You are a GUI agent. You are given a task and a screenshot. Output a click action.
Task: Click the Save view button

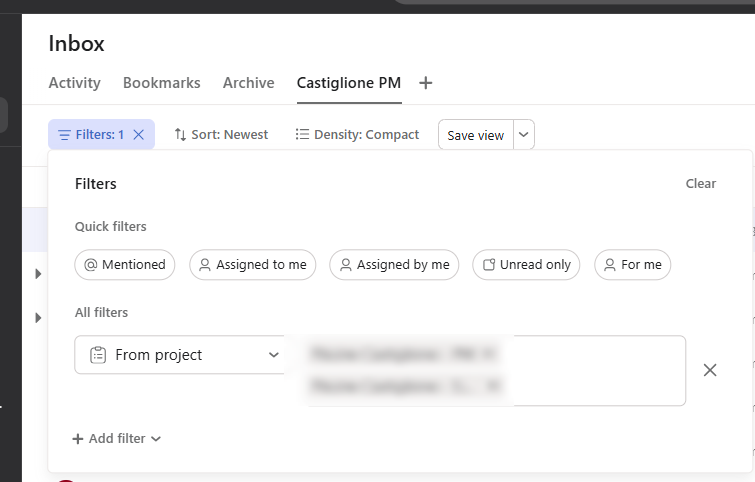(475, 135)
